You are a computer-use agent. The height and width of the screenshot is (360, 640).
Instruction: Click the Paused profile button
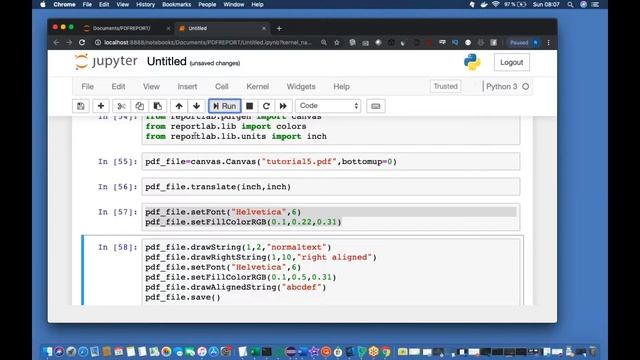tap(523, 42)
